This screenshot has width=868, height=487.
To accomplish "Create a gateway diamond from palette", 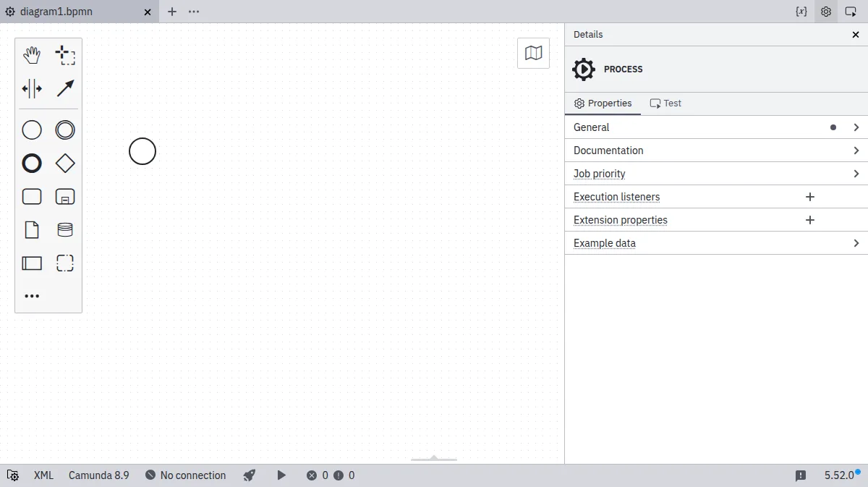I will [65, 164].
